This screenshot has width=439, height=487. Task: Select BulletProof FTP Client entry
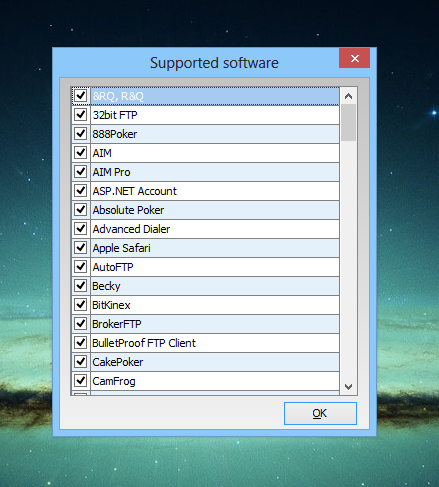tap(215, 343)
